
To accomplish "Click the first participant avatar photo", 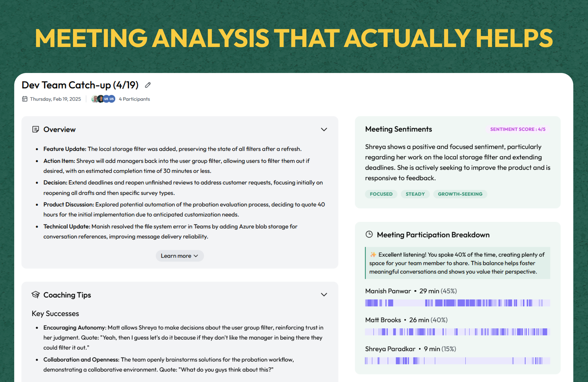I will [94, 99].
